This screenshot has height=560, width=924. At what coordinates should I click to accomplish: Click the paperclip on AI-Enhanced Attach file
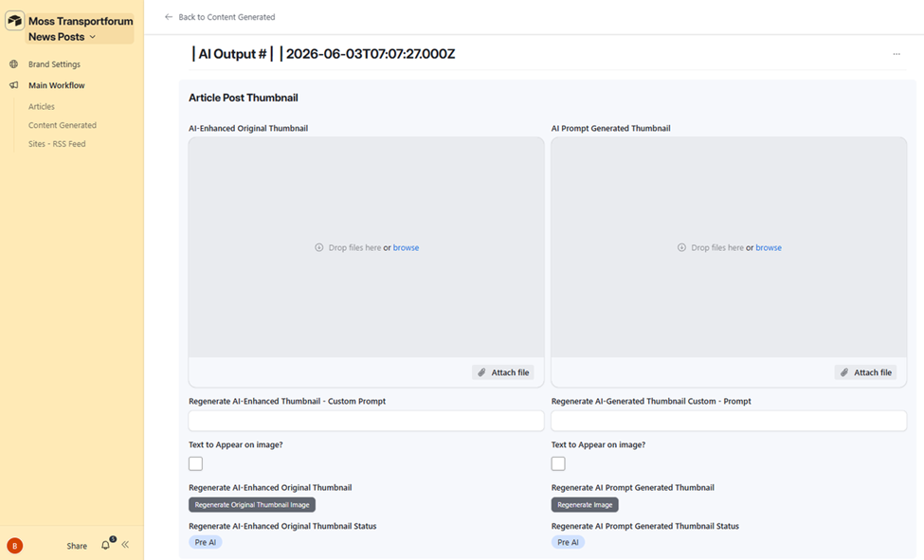tap(481, 372)
